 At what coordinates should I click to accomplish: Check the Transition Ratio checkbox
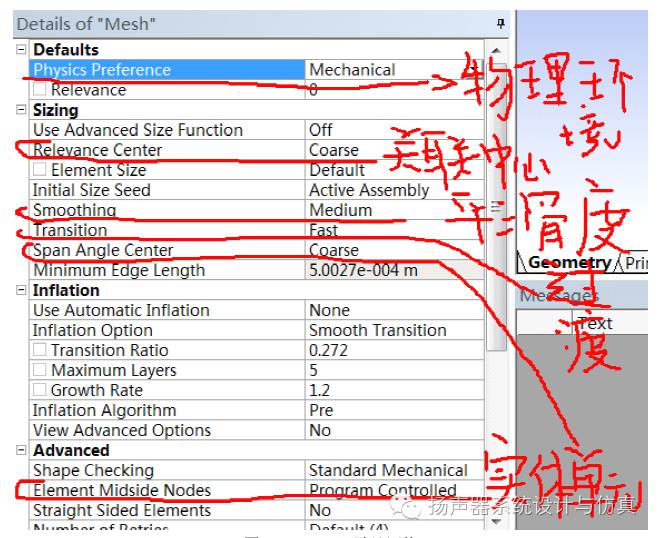[39, 350]
